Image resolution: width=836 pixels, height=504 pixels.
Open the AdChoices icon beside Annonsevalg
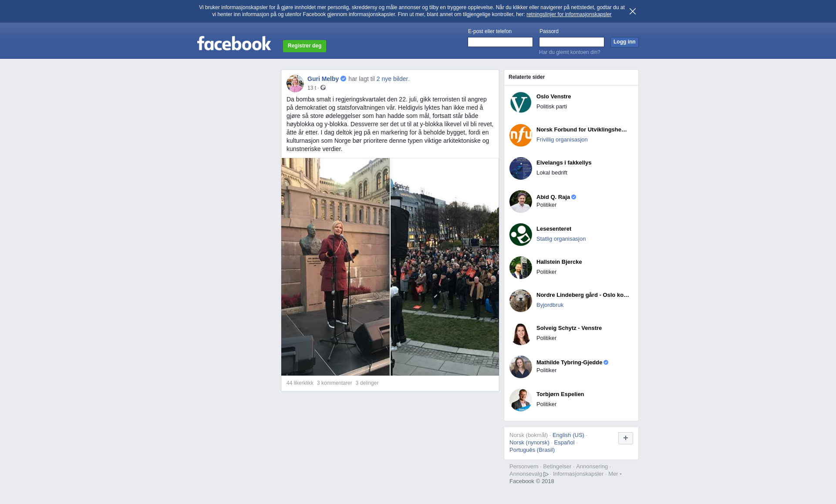coord(546,474)
